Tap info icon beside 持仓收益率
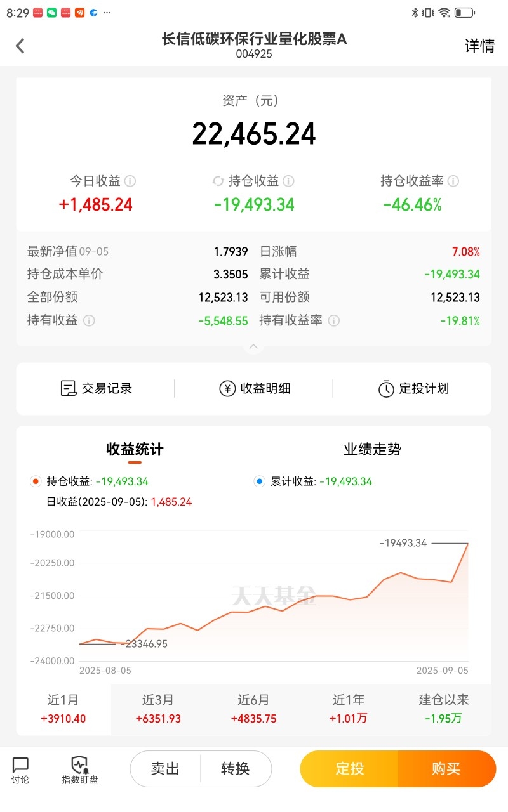508x812 pixels. (x=453, y=181)
